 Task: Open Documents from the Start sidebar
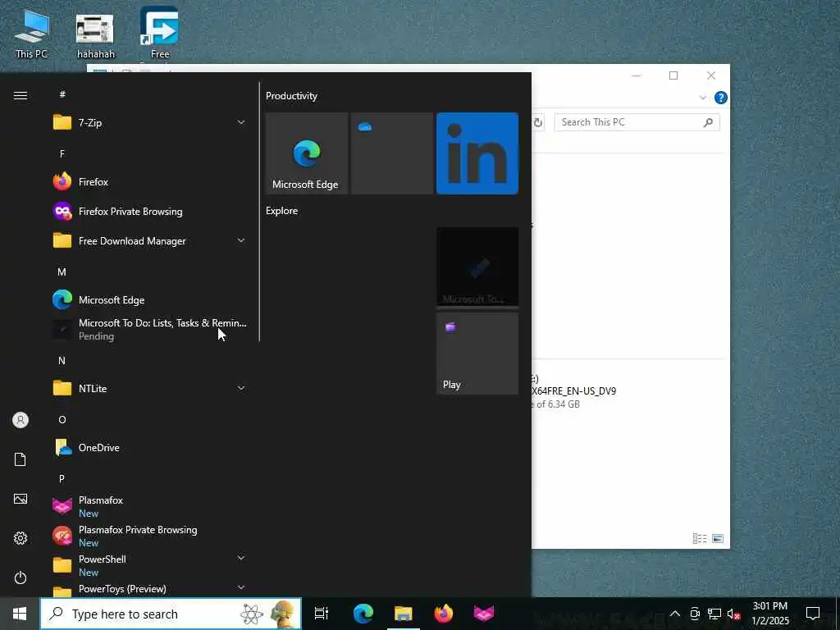[21, 459]
